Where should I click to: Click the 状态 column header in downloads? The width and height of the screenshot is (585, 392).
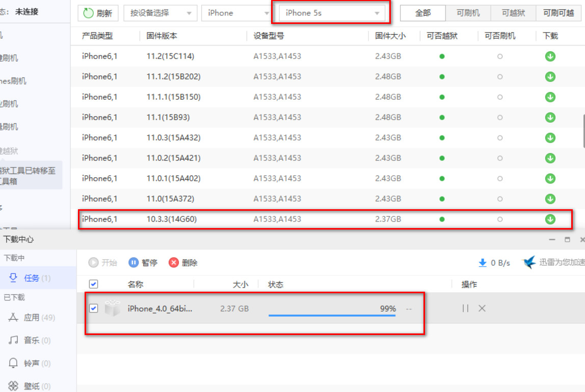click(276, 285)
